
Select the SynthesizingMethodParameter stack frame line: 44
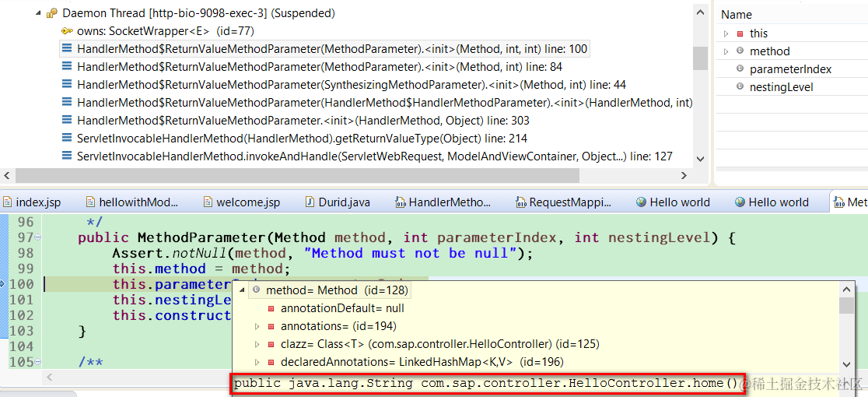pos(344,85)
